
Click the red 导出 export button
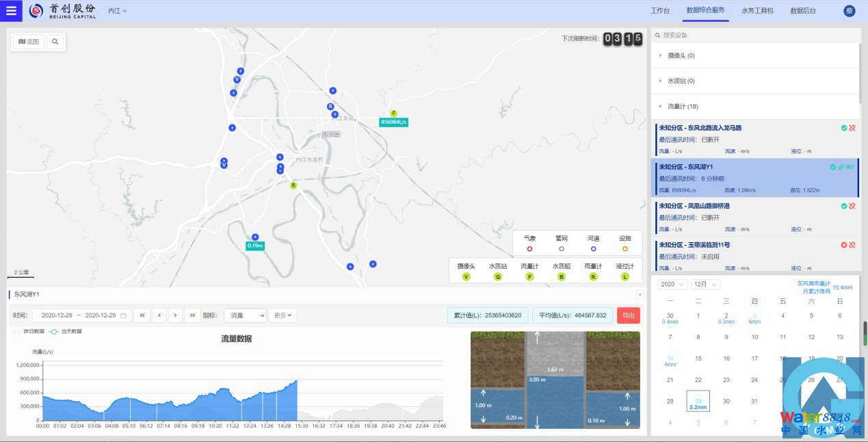pyautogui.click(x=628, y=315)
